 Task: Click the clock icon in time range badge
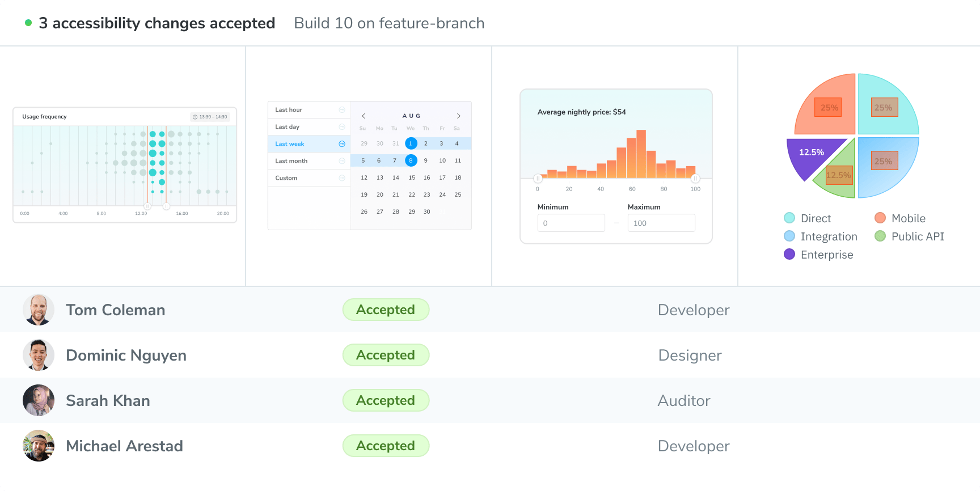pos(195,117)
